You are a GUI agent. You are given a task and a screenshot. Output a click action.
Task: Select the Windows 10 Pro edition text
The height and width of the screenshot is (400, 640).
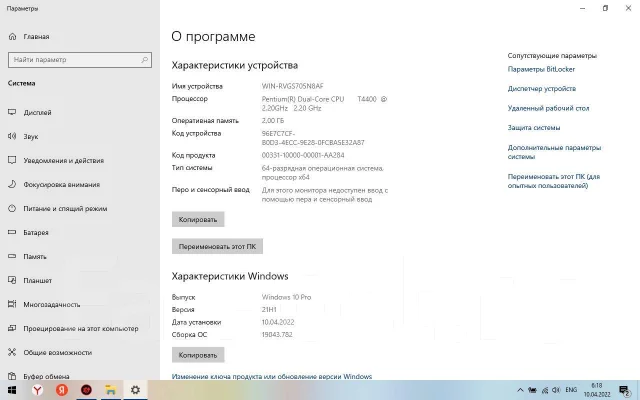click(x=287, y=297)
